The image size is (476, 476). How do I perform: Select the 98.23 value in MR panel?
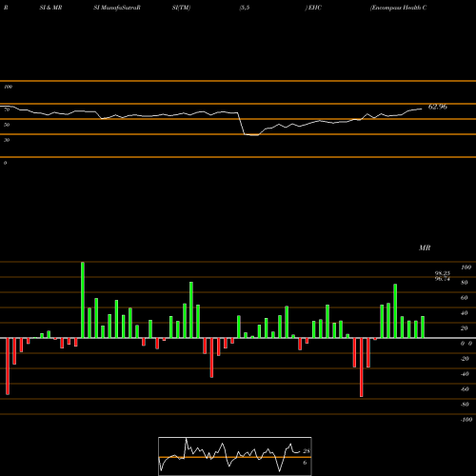pos(443,273)
